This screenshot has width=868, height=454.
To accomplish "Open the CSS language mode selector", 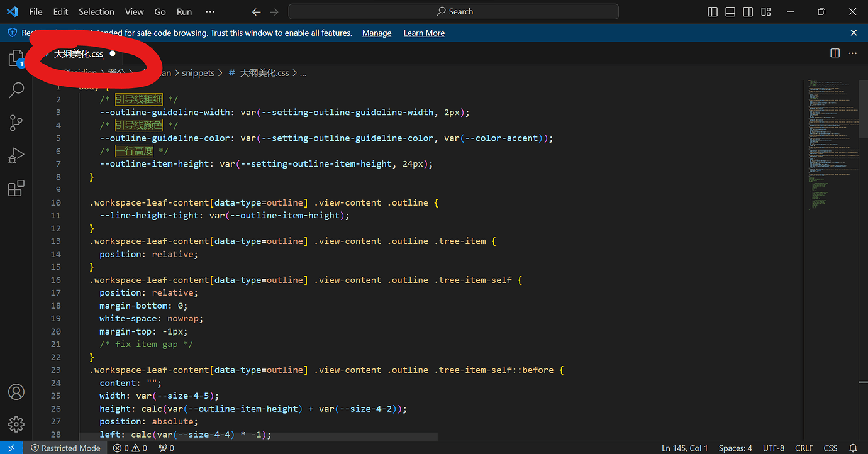I will pyautogui.click(x=830, y=448).
